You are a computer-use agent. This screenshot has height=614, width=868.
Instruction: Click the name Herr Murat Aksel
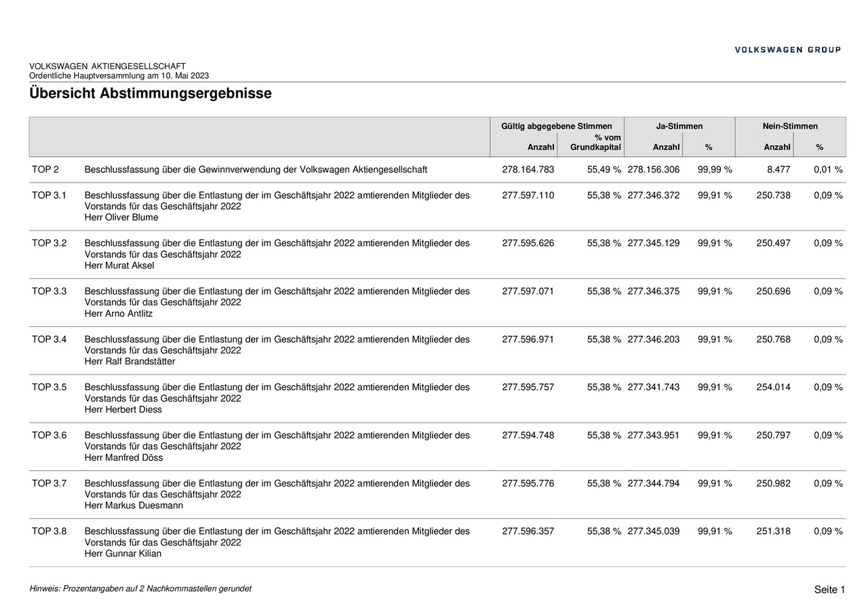coord(119,266)
